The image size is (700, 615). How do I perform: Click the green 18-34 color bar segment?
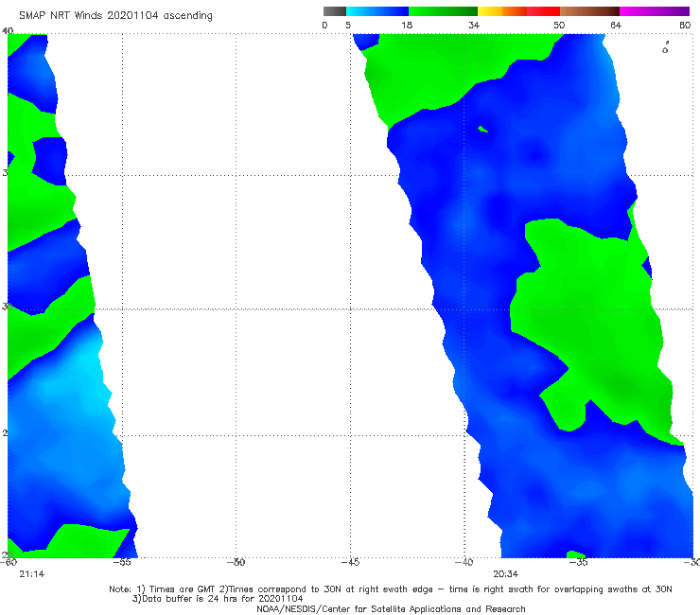coord(443,11)
